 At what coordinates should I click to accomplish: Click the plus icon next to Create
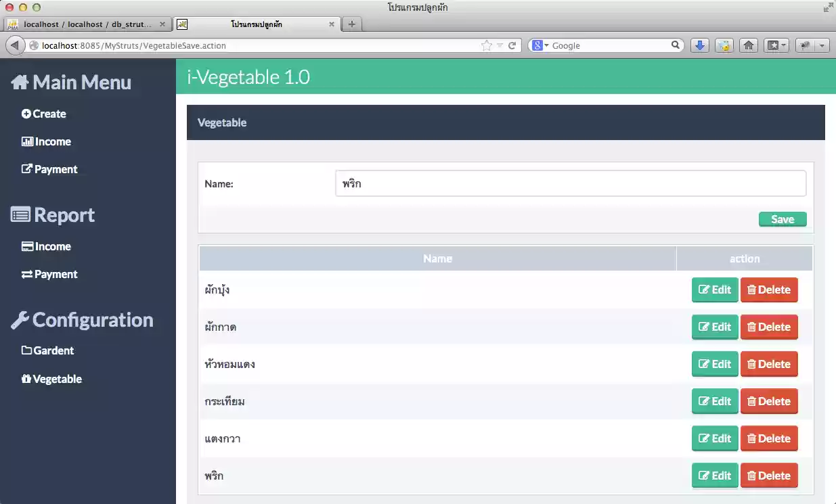(27, 114)
